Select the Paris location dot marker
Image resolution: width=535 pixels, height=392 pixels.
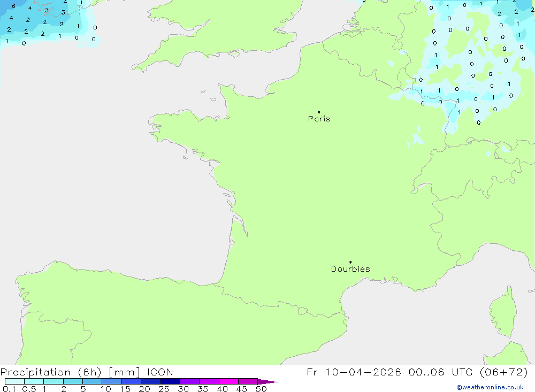(319, 112)
